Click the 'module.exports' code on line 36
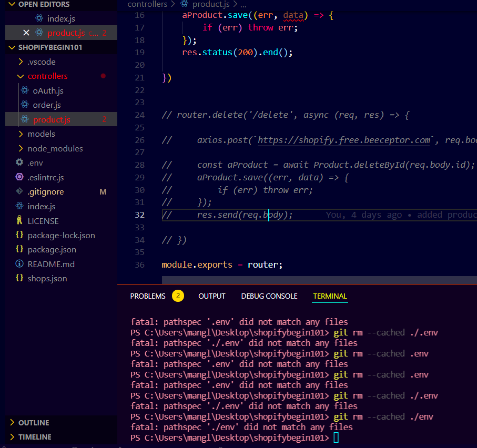Screen dimensions: 477x448 197,264
